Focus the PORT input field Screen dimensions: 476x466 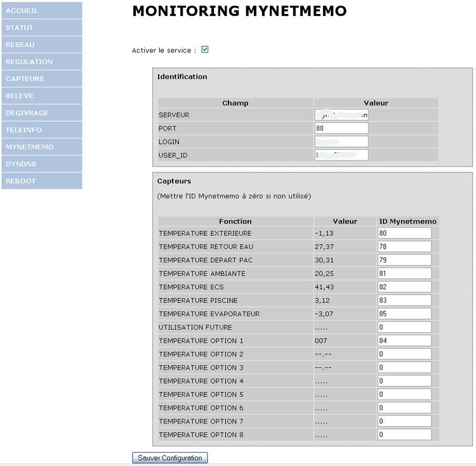341,128
